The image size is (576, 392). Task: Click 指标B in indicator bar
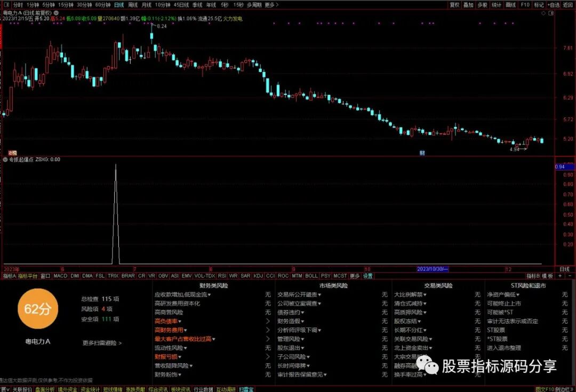coord(533,276)
